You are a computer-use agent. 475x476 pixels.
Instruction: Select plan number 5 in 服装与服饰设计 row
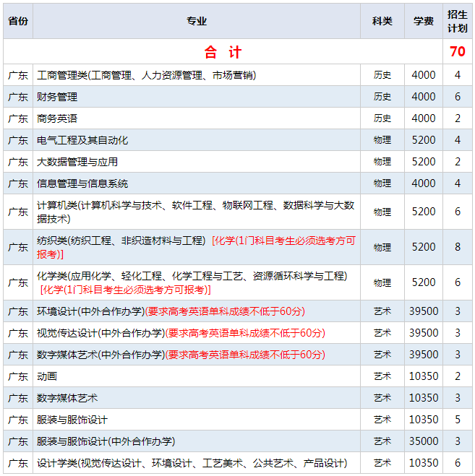pos(458,420)
